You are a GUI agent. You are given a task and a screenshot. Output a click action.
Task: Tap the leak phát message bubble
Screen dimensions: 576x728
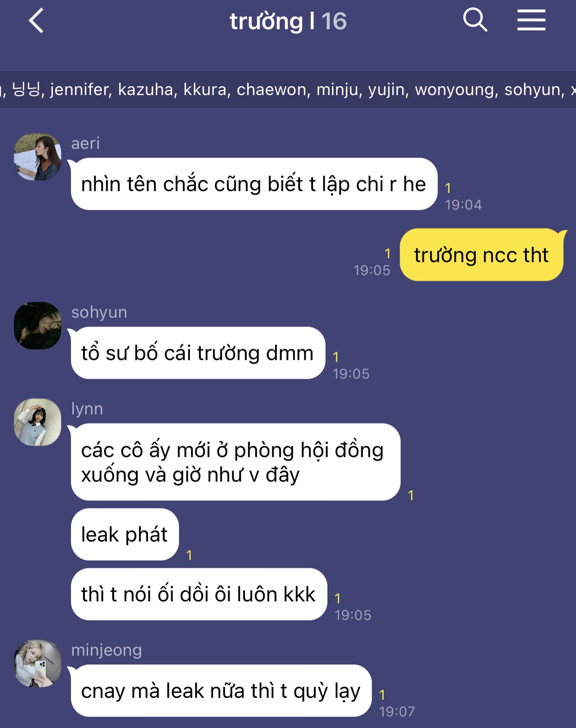124,534
